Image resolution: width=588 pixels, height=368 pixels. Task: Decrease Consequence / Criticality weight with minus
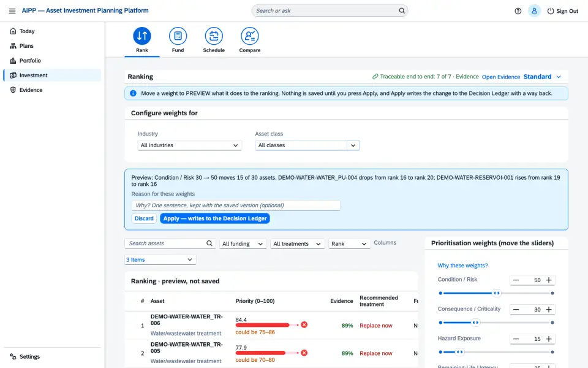click(x=516, y=309)
